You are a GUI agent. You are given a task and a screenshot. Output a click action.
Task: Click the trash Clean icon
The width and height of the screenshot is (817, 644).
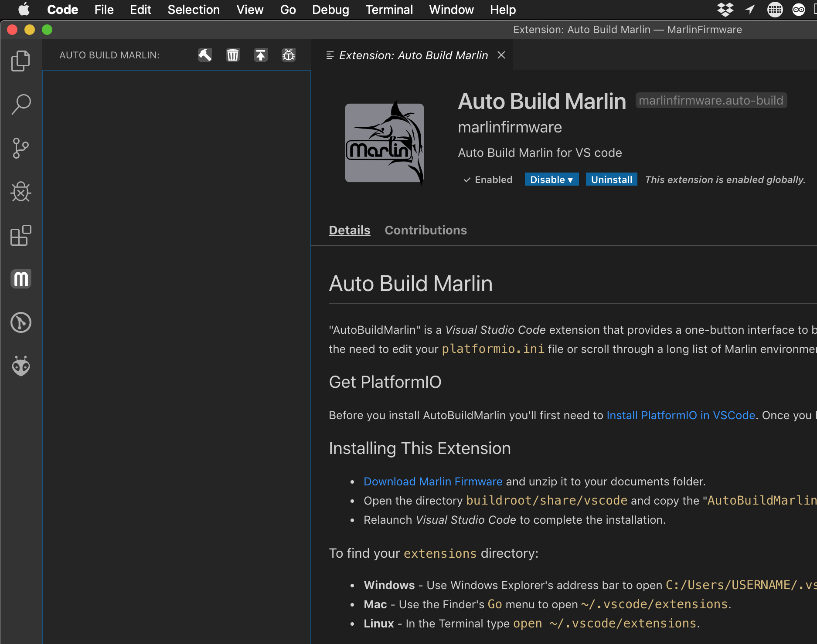pos(233,55)
